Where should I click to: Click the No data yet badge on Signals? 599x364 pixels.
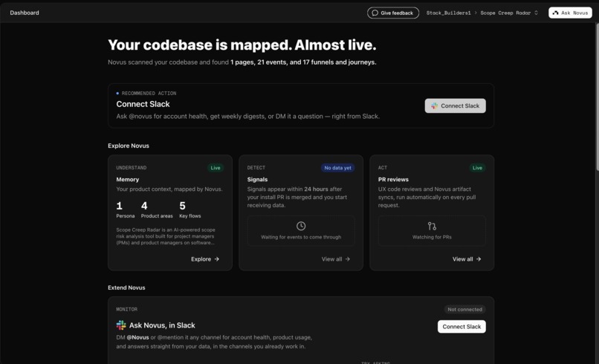pyautogui.click(x=337, y=168)
